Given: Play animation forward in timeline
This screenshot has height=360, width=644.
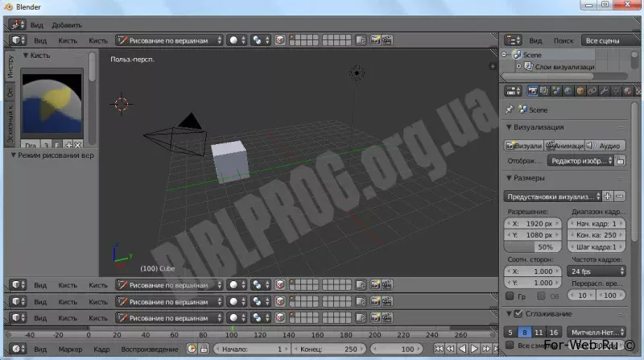Looking at the screenshot, I should pyautogui.click(x=474, y=349).
